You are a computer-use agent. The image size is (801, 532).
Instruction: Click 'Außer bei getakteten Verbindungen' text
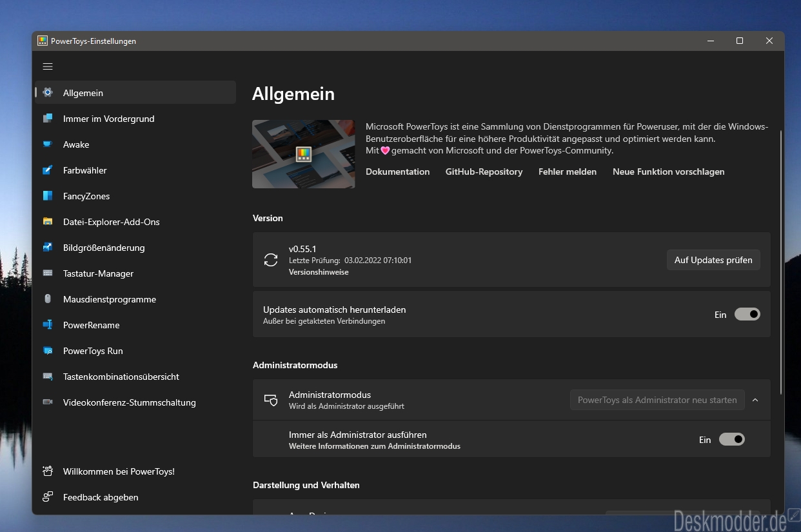(324, 321)
